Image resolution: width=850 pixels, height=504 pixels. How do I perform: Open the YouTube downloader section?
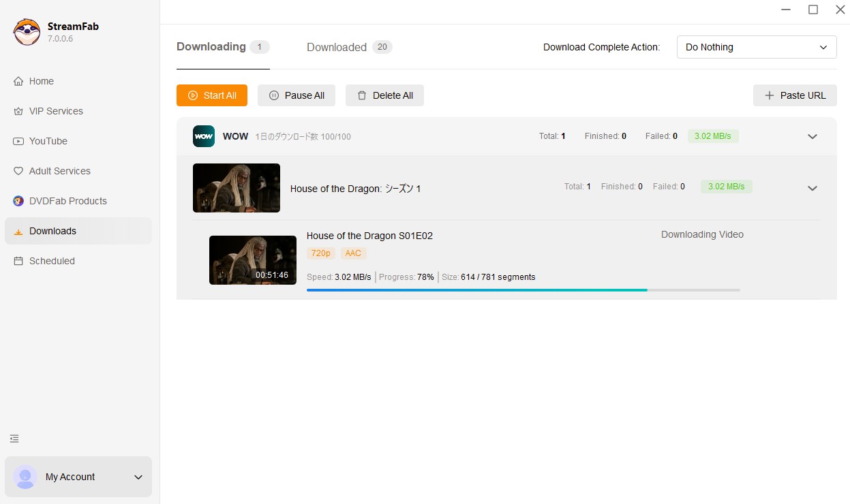[x=48, y=141]
